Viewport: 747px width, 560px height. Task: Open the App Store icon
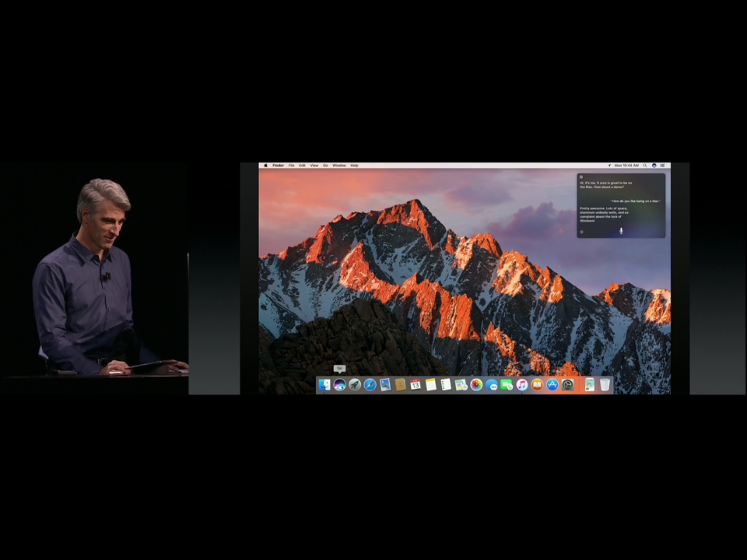coord(552,385)
